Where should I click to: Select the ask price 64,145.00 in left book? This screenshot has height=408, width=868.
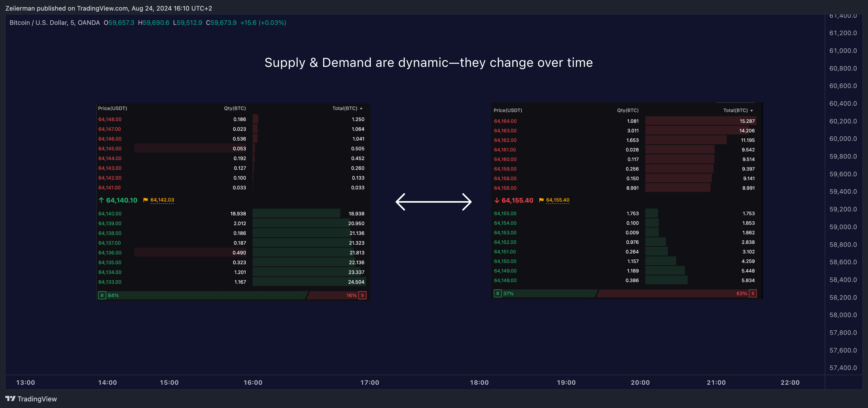click(110, 149)
